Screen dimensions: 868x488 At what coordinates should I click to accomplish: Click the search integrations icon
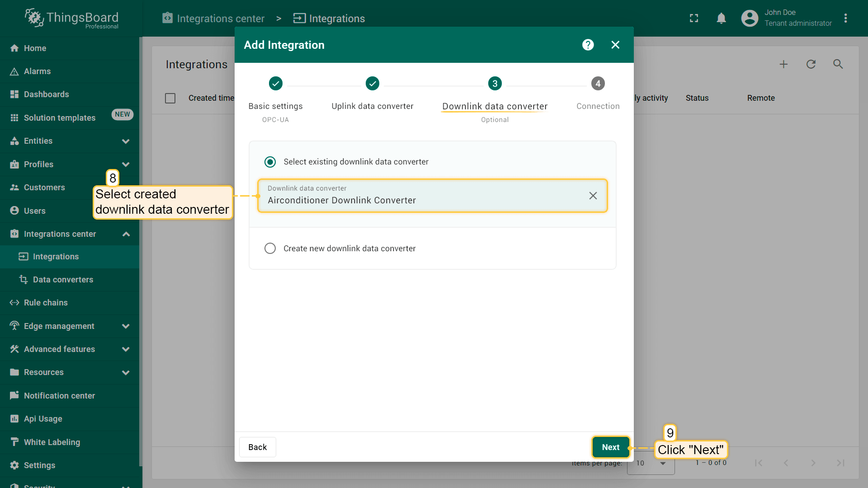[838, 64]
